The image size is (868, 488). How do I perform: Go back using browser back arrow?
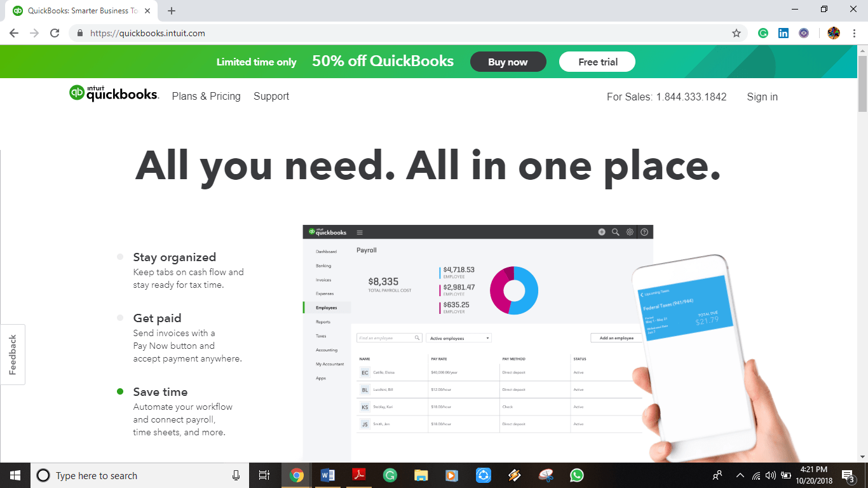(x=14, y=33)
